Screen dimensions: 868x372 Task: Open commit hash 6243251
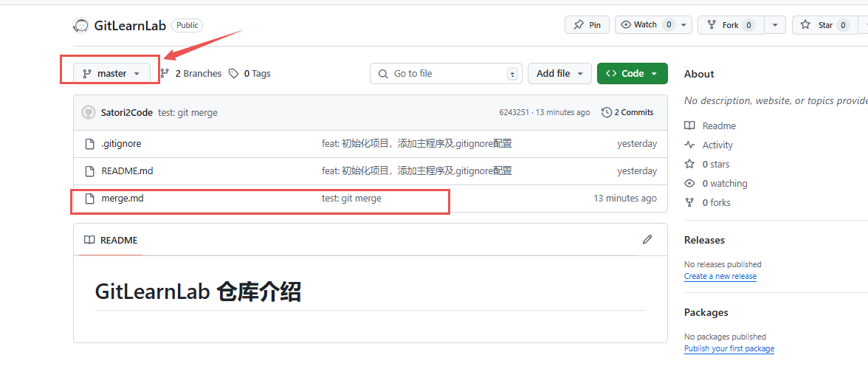[515, 112]
